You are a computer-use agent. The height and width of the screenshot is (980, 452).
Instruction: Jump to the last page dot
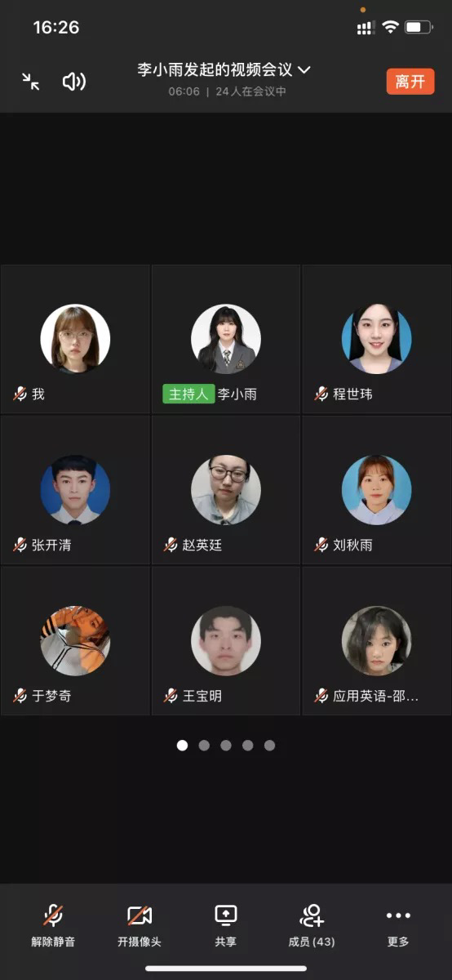(x=269, y=745)
